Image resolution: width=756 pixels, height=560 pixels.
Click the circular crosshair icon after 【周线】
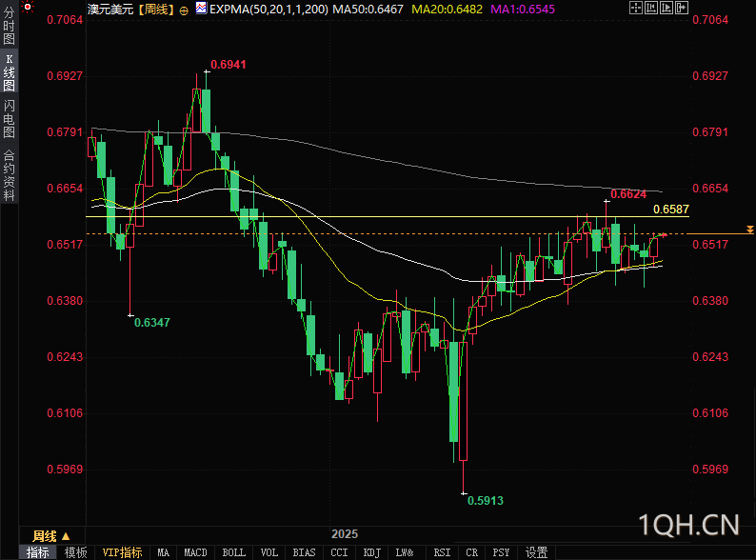184,10
